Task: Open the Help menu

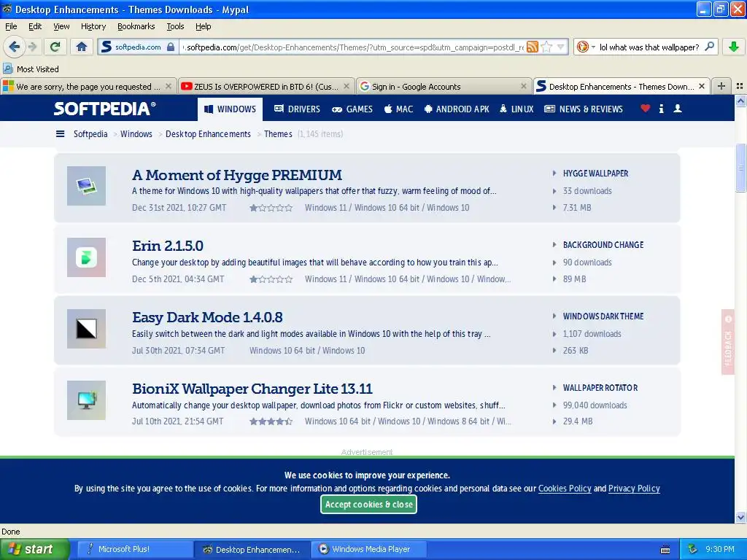Action: click(x=203, y=26)
